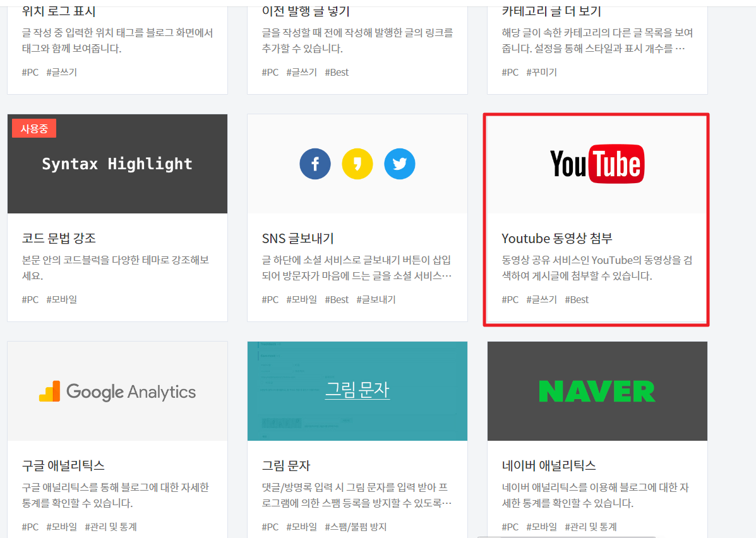
Task: Click the Syntax Highlight banner image
Action: [117, 164]
